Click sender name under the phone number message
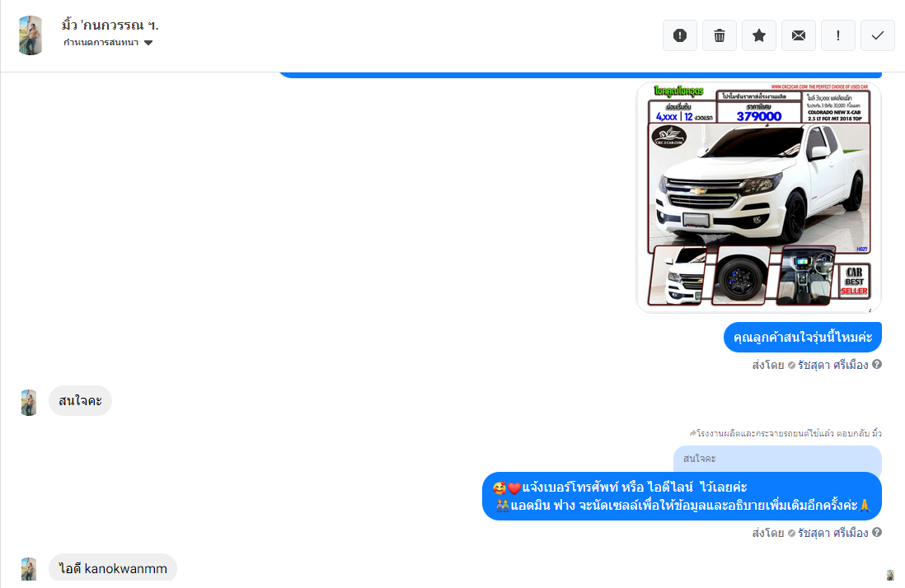 click(x=832, y=534)
